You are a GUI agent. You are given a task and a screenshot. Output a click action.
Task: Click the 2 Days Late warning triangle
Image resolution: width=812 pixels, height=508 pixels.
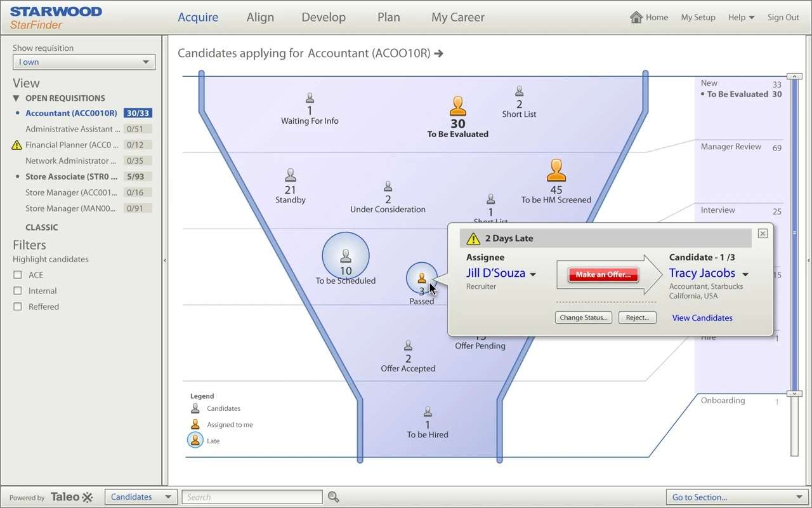click(x=473, y=239)
